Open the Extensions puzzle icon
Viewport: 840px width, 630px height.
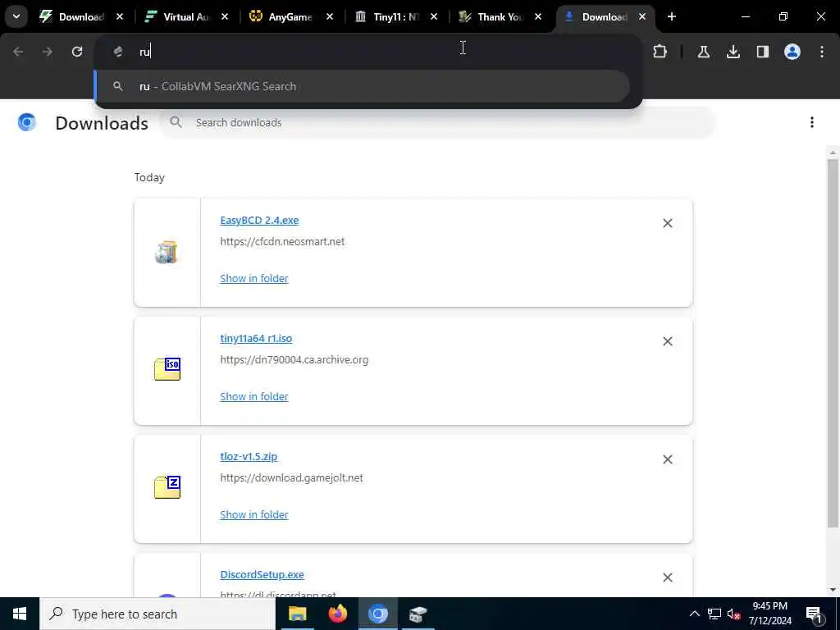pos(660,52)
